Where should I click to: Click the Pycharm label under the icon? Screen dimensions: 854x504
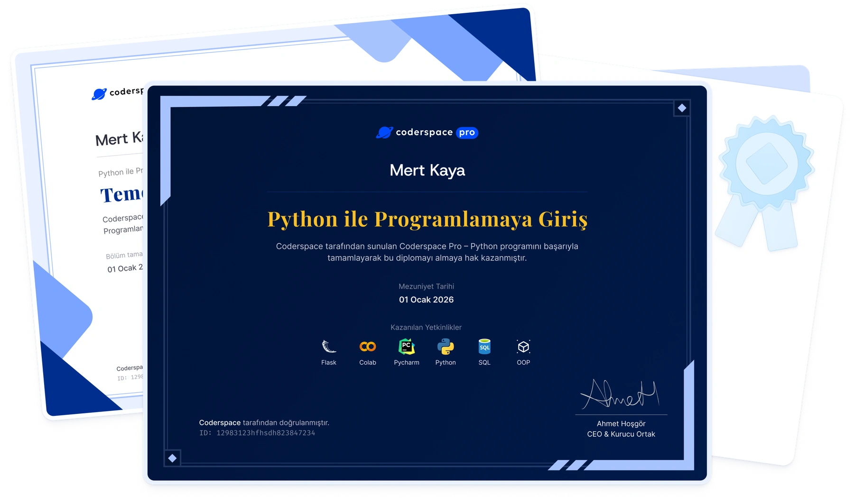tap(407, 362)
